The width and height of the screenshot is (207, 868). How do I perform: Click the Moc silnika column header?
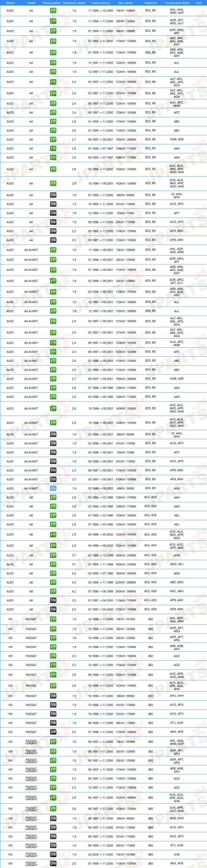[125, 3]
